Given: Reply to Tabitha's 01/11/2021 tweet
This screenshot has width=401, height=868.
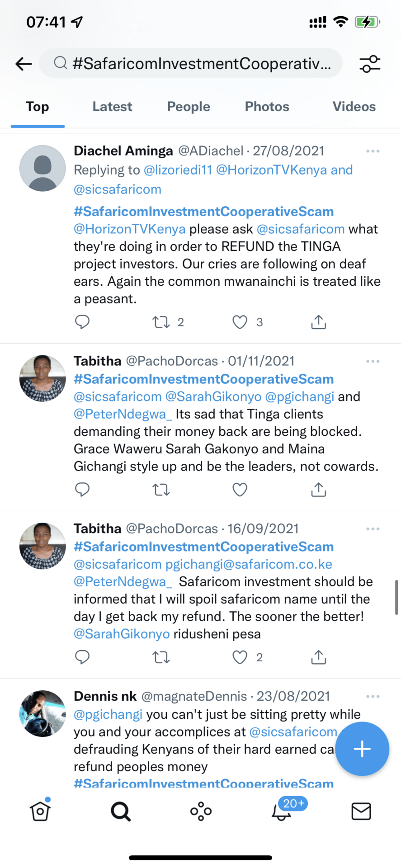Looking at the screenshot, I should tap(82, 490).
